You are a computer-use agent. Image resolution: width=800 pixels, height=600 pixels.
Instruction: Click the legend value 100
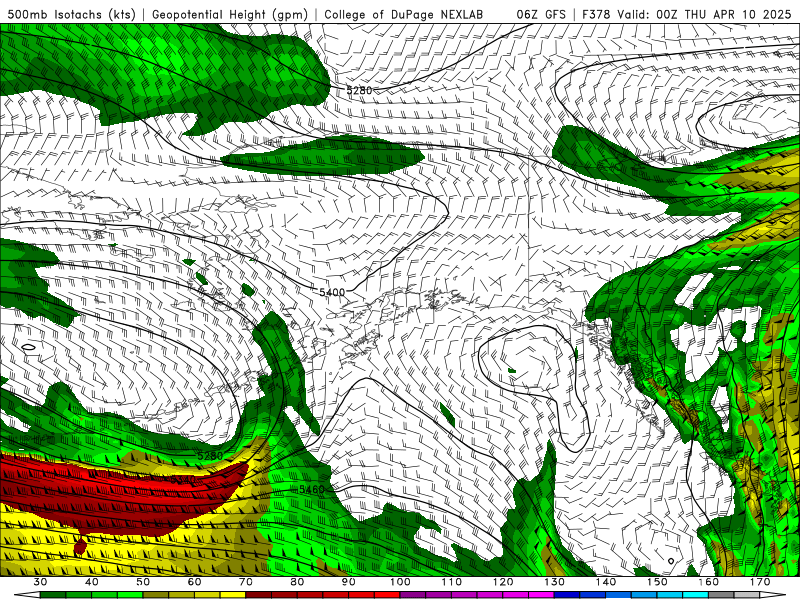(x=400, y=582)
